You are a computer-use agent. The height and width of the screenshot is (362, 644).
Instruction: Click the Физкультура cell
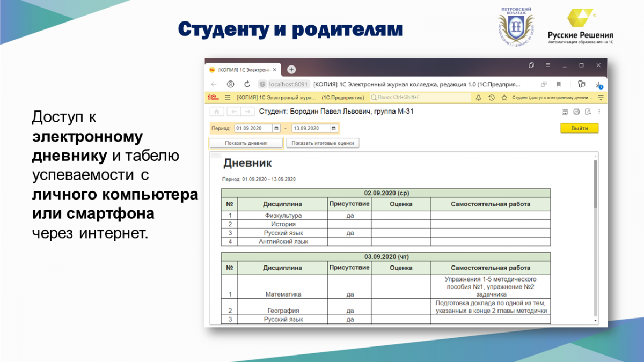tap(282, 215)
